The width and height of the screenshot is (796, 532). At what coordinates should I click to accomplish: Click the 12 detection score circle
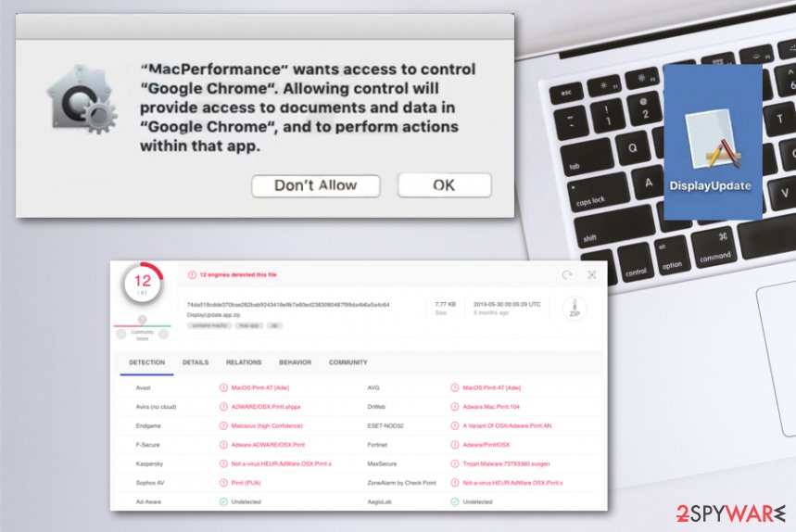(x=143, y=284)
